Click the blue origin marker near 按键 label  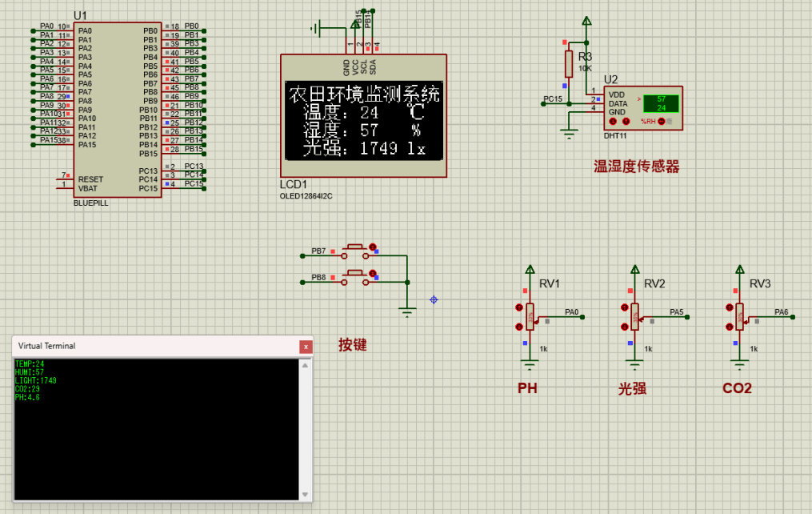tap(433, 299)
